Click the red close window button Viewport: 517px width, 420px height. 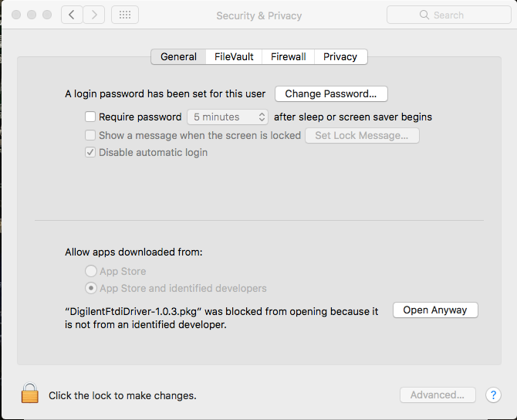16,15
